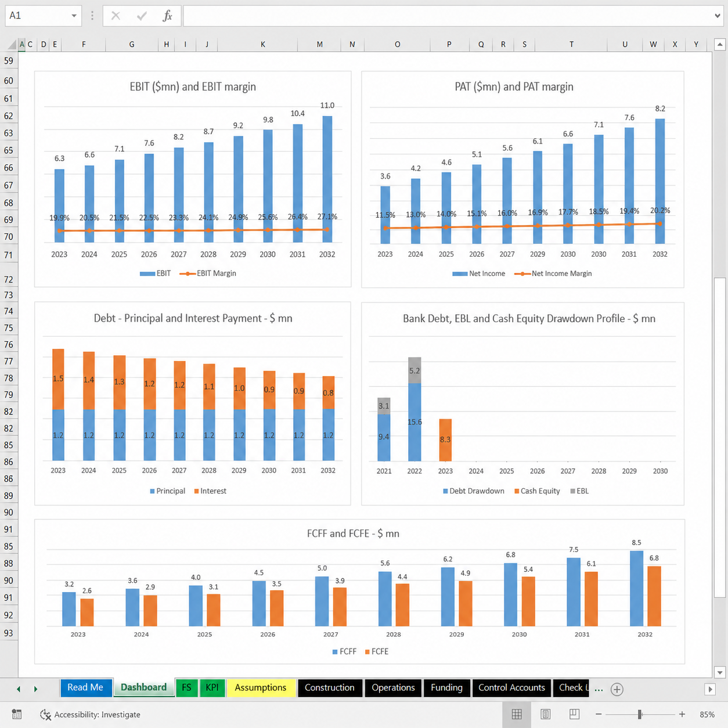Select the Dashboard sheet tab

[x=143, y=687]
